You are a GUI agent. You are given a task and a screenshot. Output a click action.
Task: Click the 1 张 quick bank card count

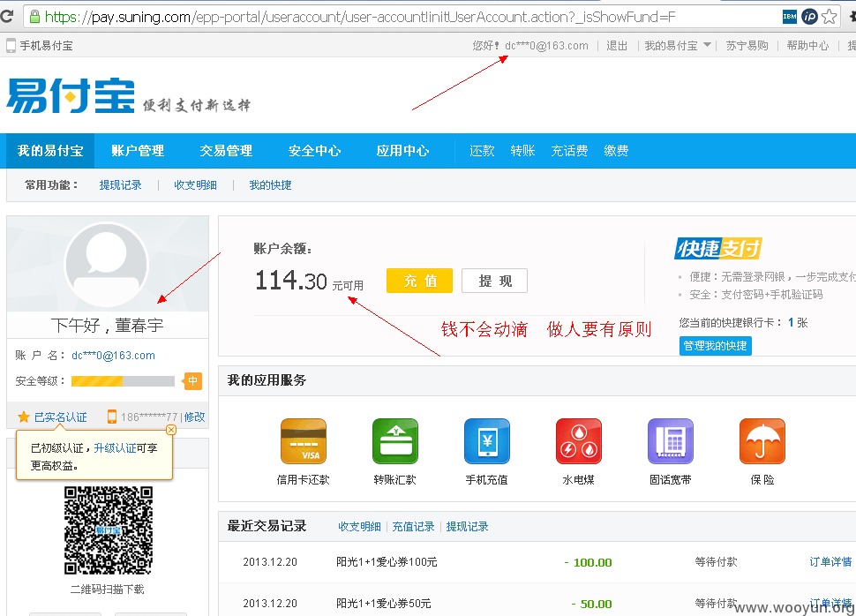798,323
